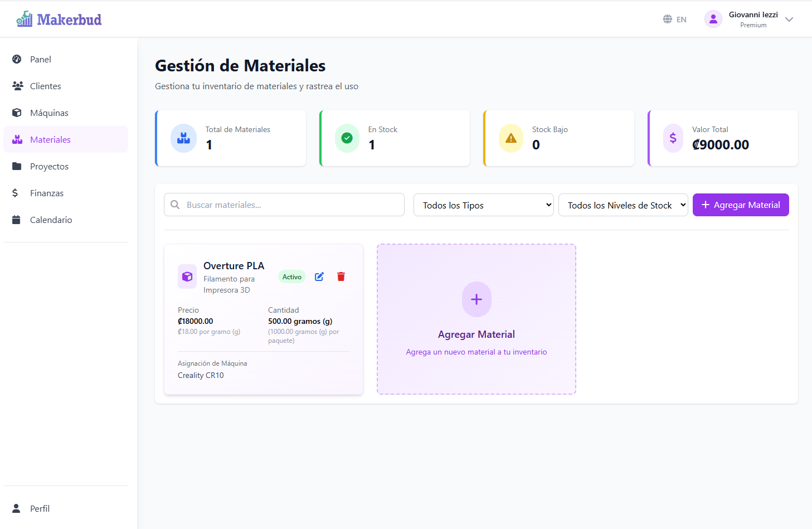Open the Perfil menu item

point(40,508)
